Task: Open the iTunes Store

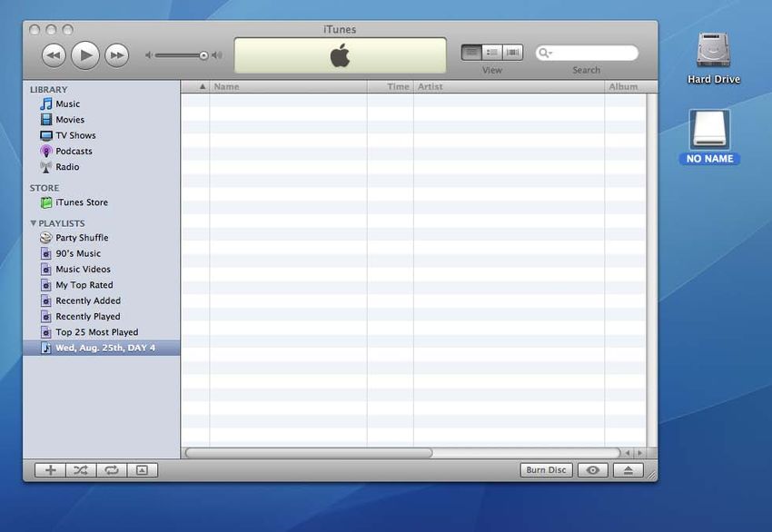Action: click(101, 202)
